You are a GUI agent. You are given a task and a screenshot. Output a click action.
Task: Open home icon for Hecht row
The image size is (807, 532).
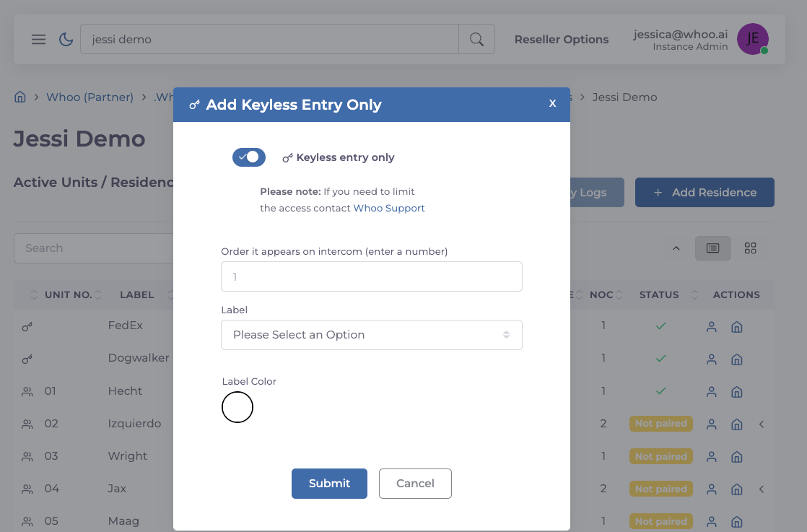click(x=737, y=392)
